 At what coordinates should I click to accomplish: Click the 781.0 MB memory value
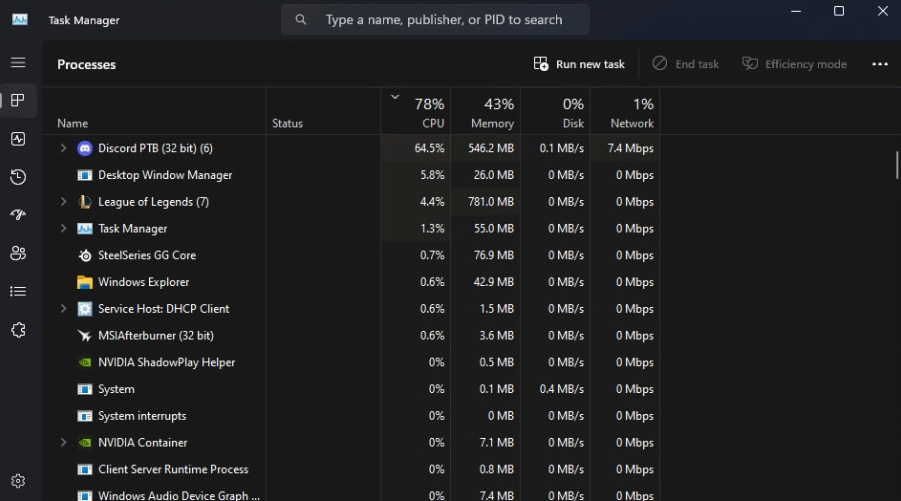coord(491,202)
